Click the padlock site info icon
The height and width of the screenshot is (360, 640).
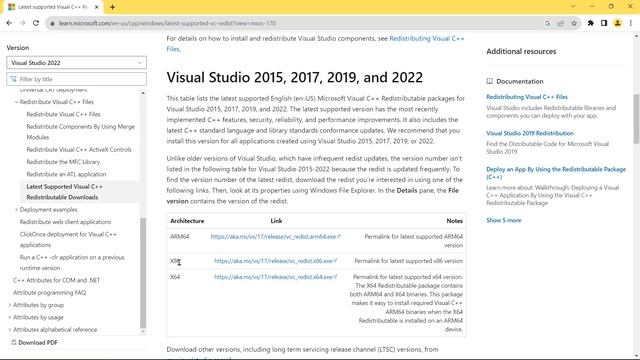[x=52, y=23]
